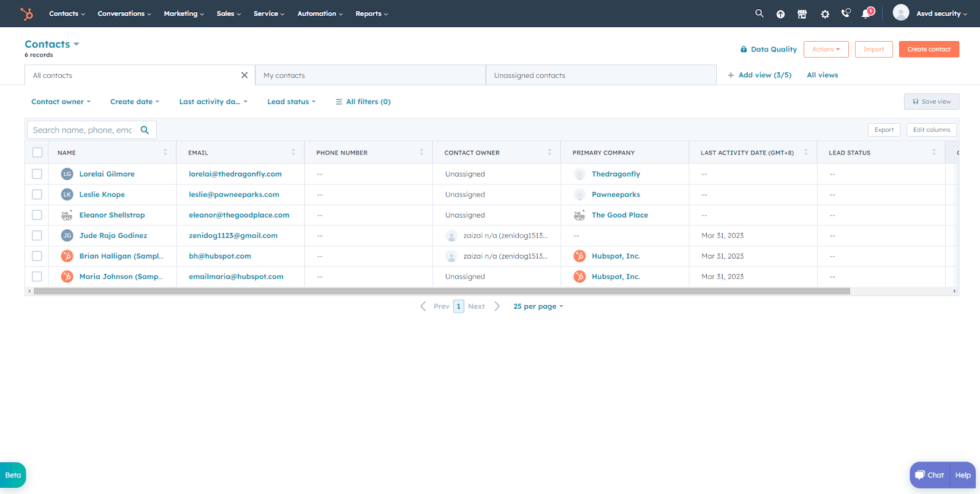Click The Good Place company logo

coord(579,215)
